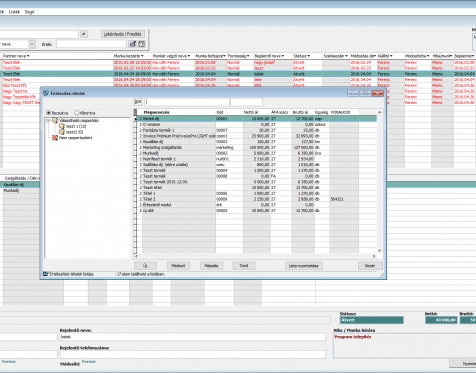Click the status bar icon in dialog
476x373 pixels.
tap(46, 274)
